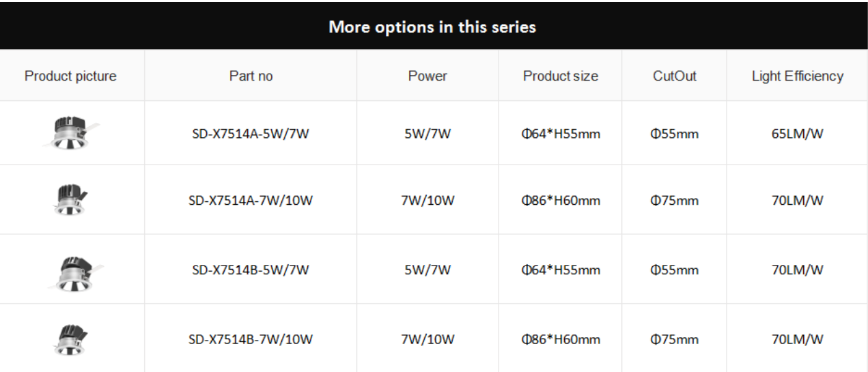Select part number SD-X7514B-7W/10W
The image size is (868, 372).
[x=251, y=339]
